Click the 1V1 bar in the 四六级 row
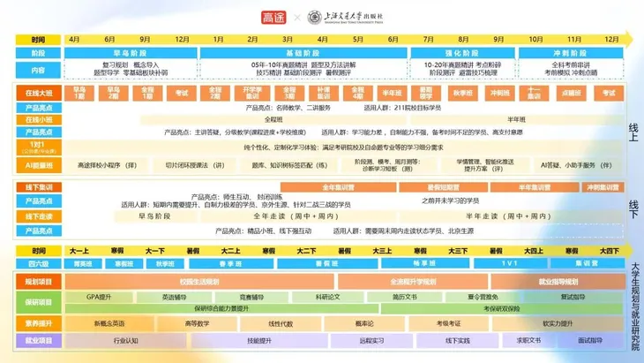The height and width of the screenshot is (363, 644). pos(510,263)
